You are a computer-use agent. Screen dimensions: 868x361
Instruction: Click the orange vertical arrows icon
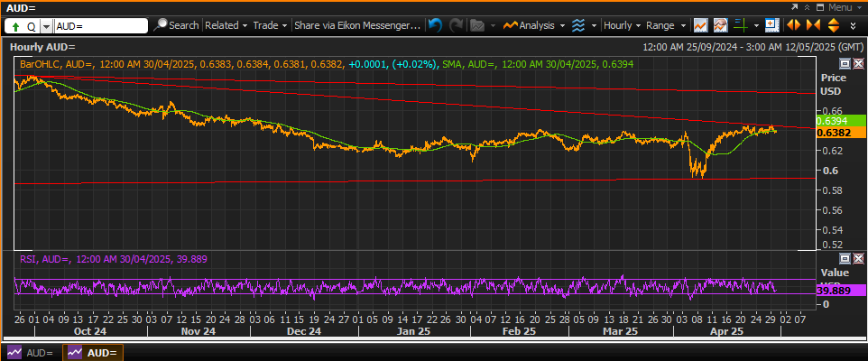tap(834, 25)
